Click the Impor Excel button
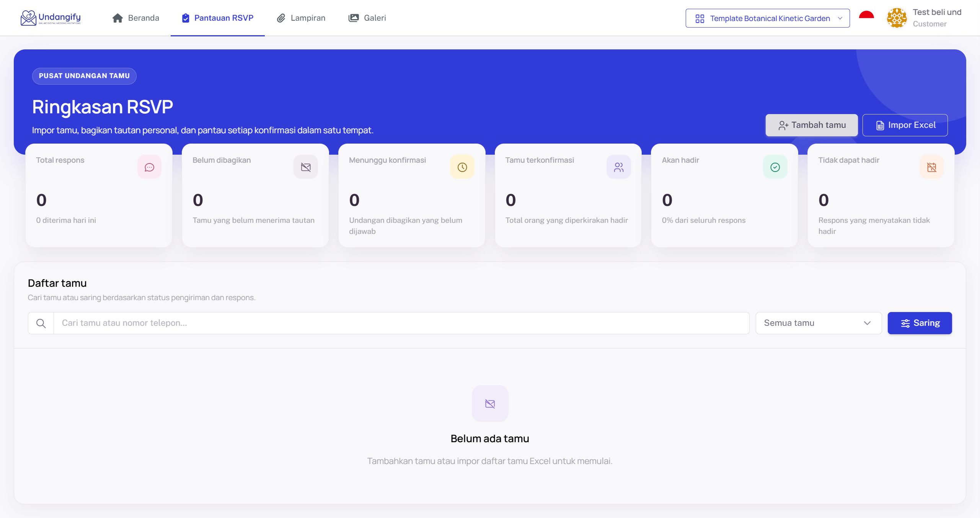This screenshot has height=518, width=980. tap(905, 125)
